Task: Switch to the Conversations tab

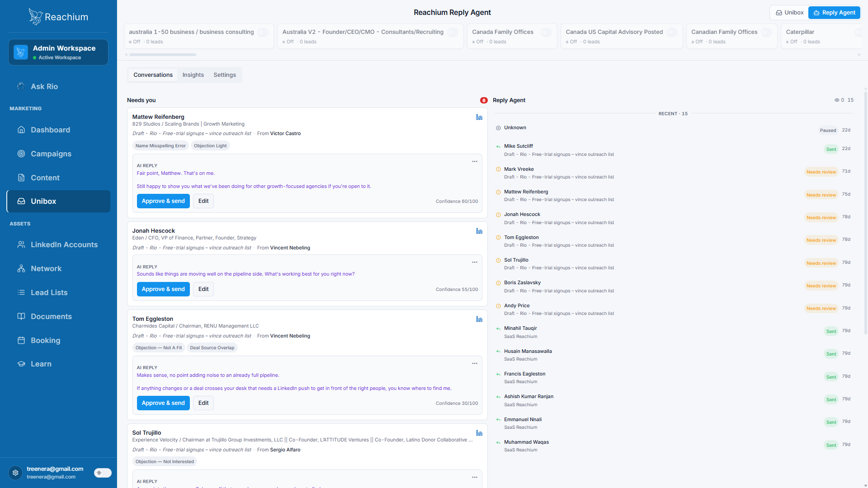Action: pyautogui.click(x=153, y=75)
